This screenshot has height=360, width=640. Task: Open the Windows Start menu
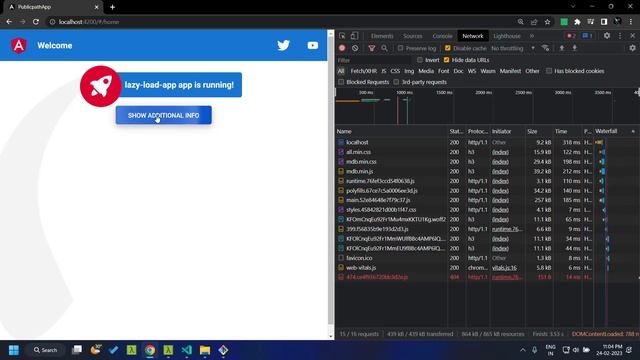pos(14,350)
